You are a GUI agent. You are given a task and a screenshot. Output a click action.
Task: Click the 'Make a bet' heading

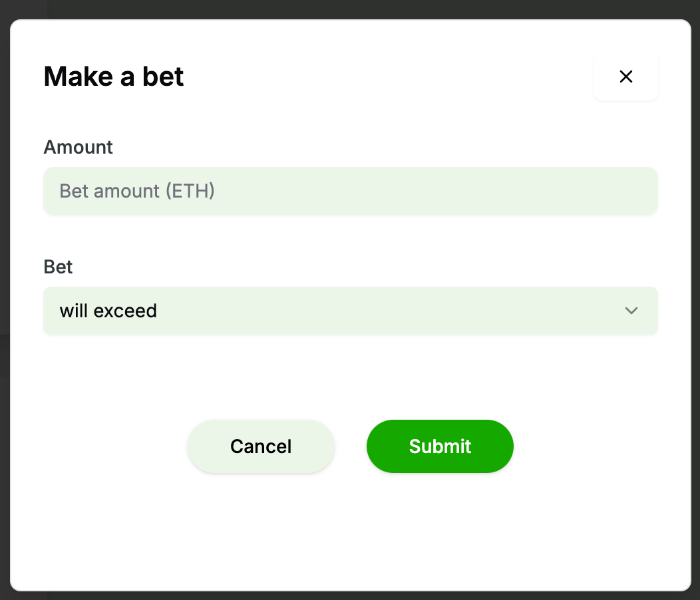(x=113, y=76)
